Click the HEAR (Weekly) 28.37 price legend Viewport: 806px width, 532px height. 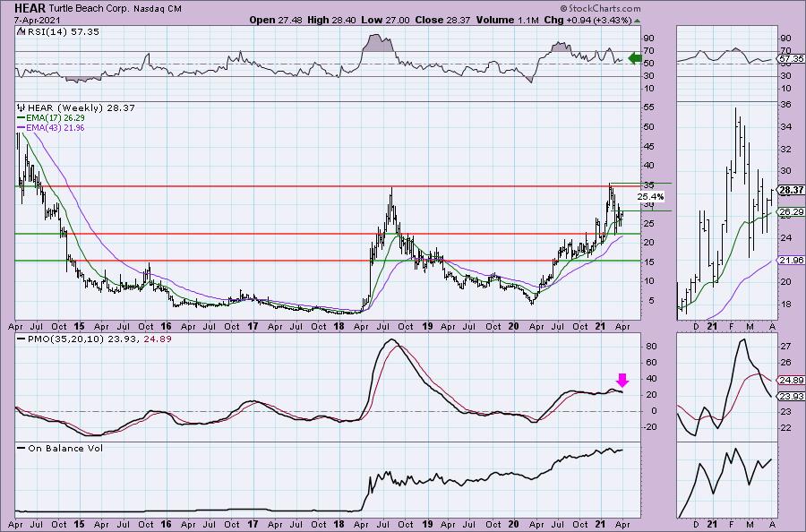(x=81, y=108)
